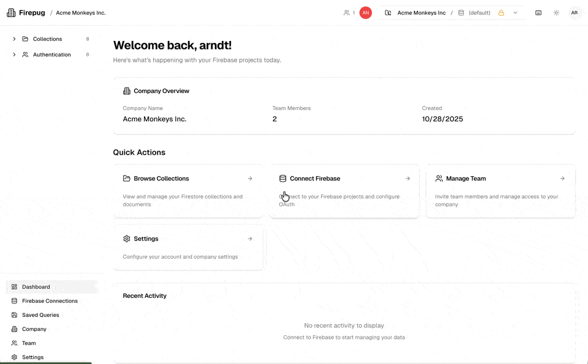Click the Firepug logo icon
Viewport: 588px width, 364px height.
pyautogui.click(x=10, y=12)
